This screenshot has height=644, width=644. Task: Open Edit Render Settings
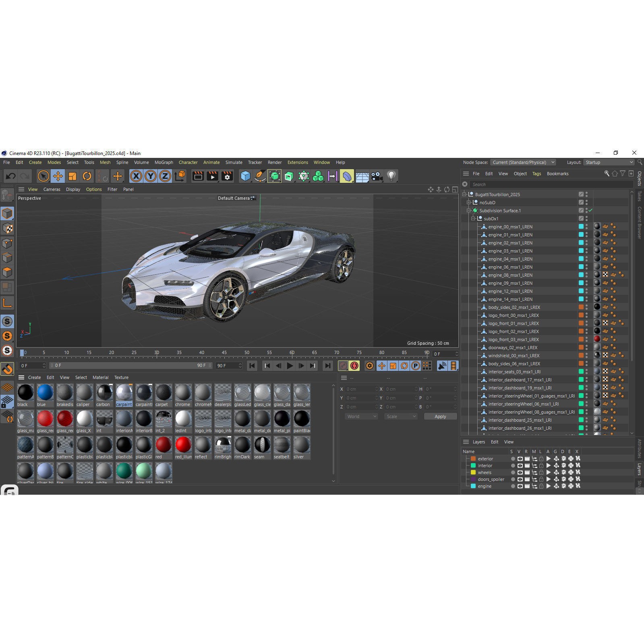tap(227, 176)
